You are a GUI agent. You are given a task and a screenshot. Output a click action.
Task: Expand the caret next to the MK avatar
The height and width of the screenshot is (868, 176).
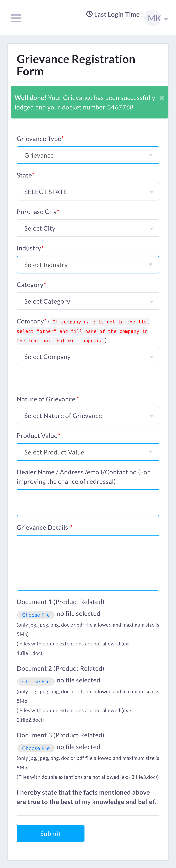[x=166, y=19]
